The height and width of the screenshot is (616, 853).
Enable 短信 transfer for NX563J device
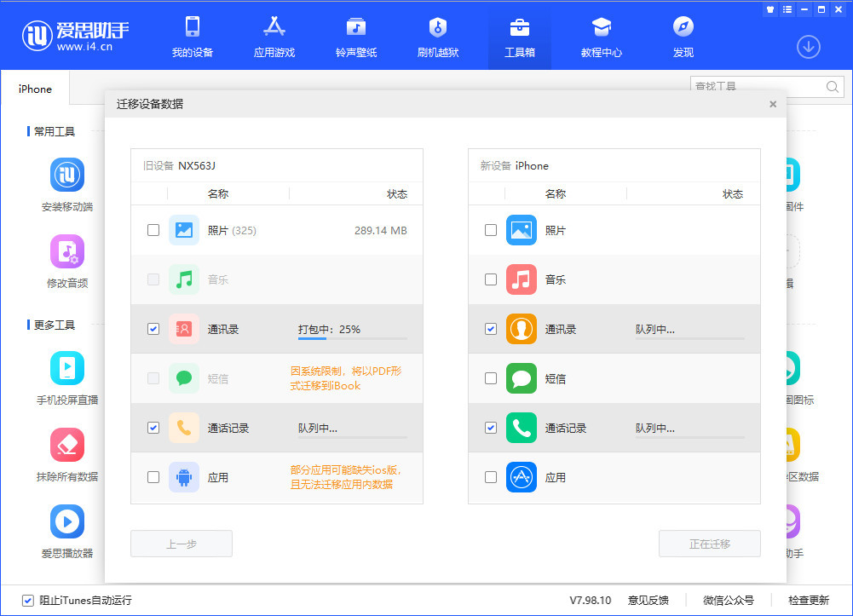click(153, 378)
